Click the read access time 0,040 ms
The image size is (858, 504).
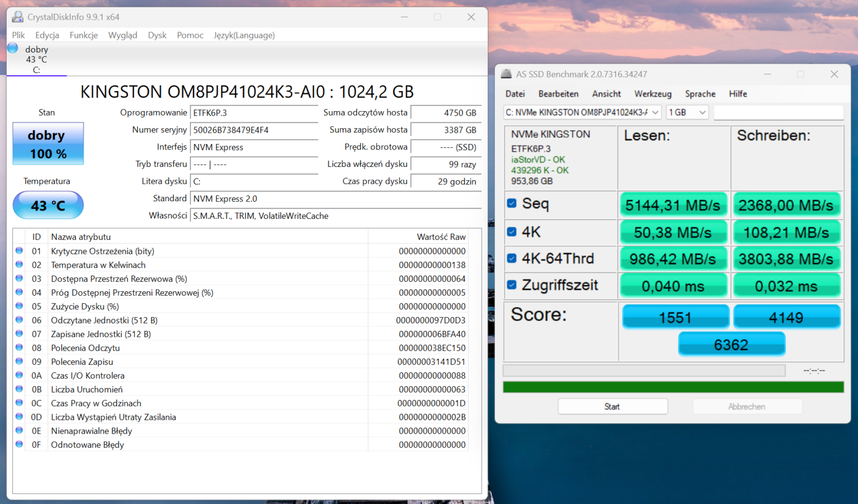(x=673, y=286)
